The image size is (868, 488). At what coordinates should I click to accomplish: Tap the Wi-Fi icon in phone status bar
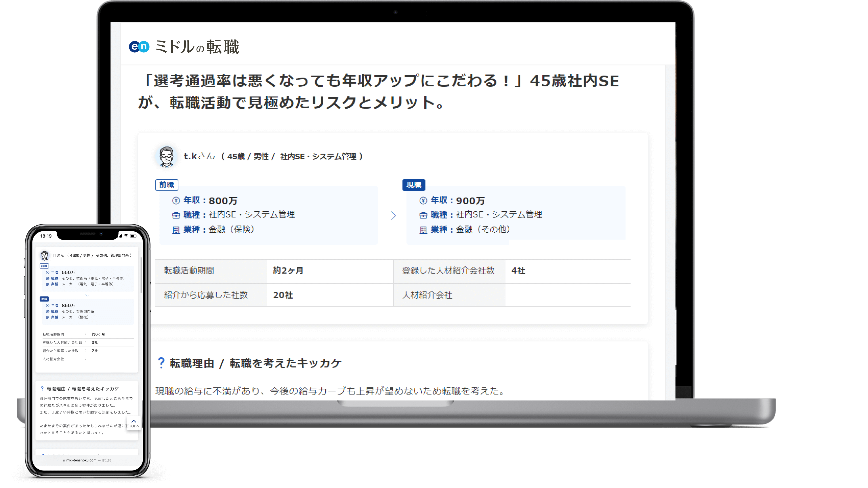[x=126, y=236]
